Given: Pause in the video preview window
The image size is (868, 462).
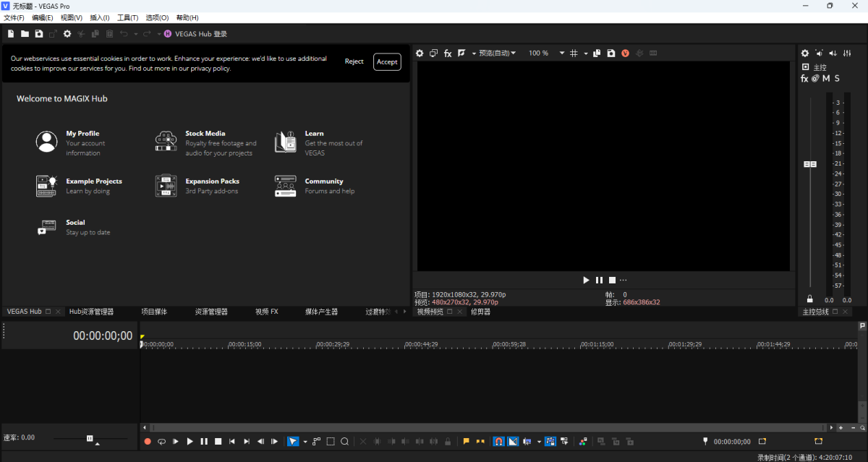Looking at the screenshot, I should (599, 280).
